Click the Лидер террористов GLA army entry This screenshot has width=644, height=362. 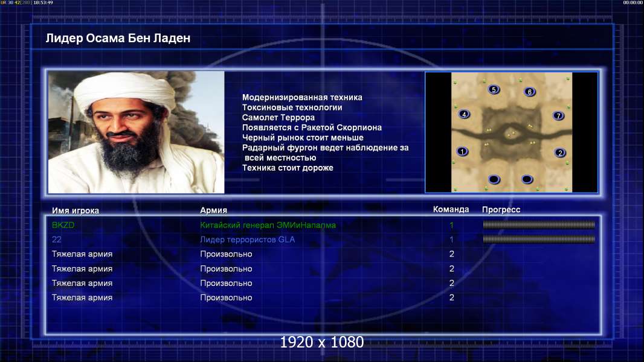(x=247, y=240)
